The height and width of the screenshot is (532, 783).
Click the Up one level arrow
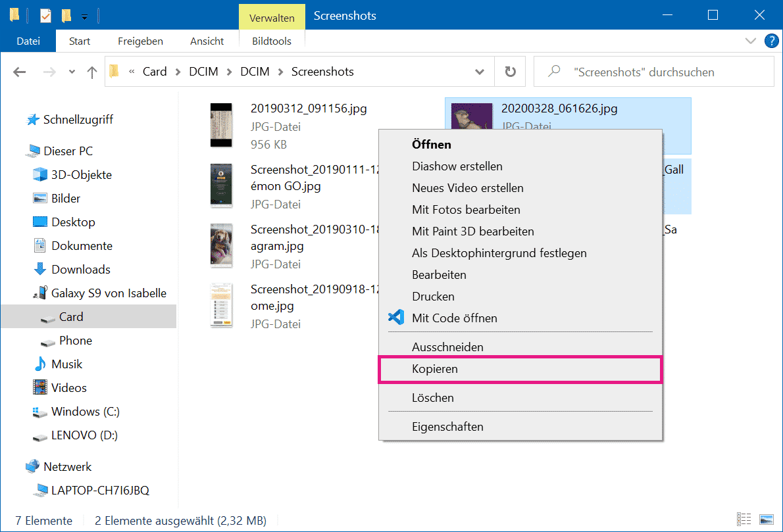coord(92,72)
